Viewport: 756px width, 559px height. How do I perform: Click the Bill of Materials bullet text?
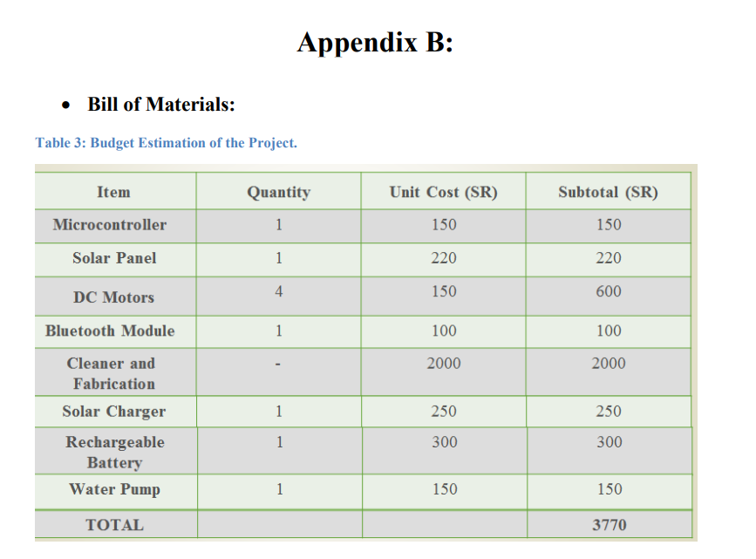(x=161, y=104)
